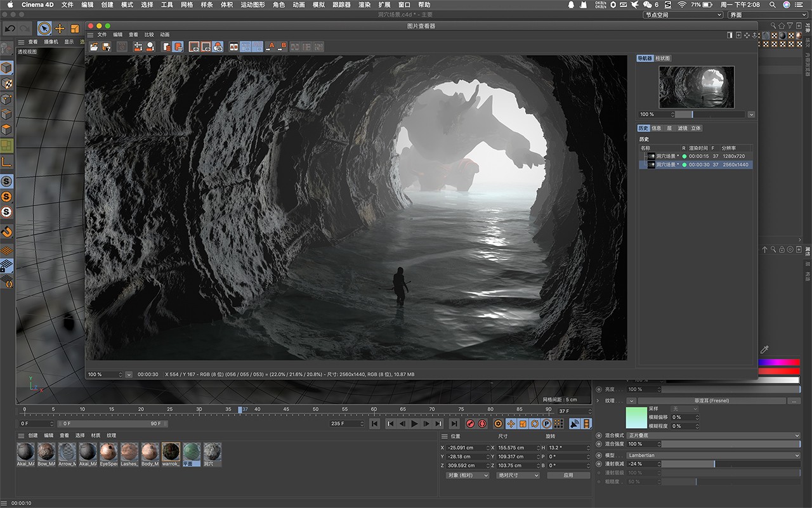812x508 pixels.
Task: Click the save image icon in Picture Viewer
Action: pos(107,46)
